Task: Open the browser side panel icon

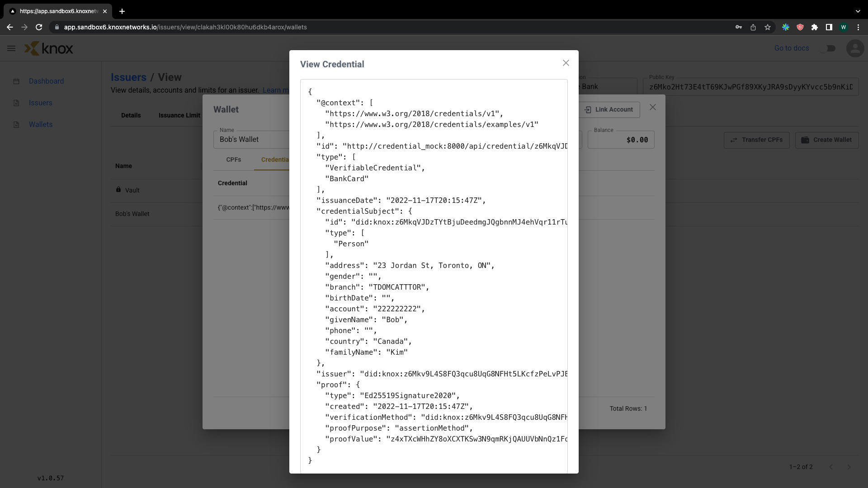Action: point(829,27)
